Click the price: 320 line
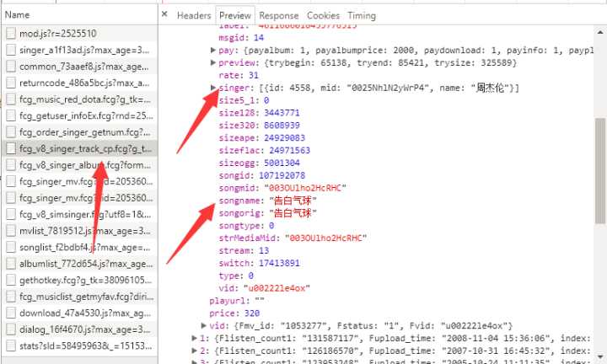Screen dimensions: 607x364 (x=234, y=313)
